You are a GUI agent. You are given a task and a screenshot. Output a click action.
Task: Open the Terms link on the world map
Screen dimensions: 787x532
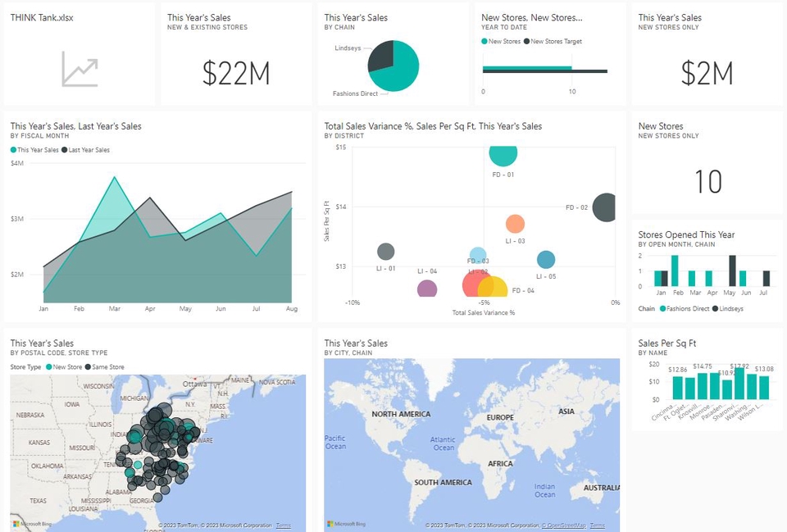tap(597, 525)
